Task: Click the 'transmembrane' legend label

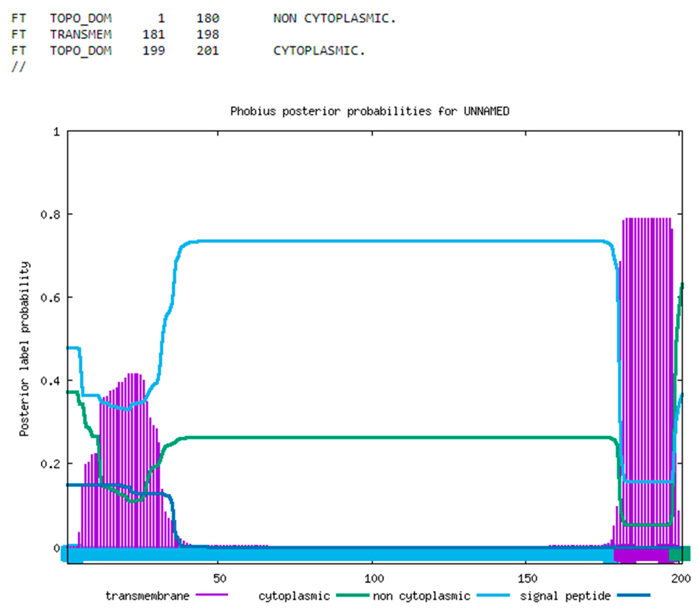Action: 147,596
